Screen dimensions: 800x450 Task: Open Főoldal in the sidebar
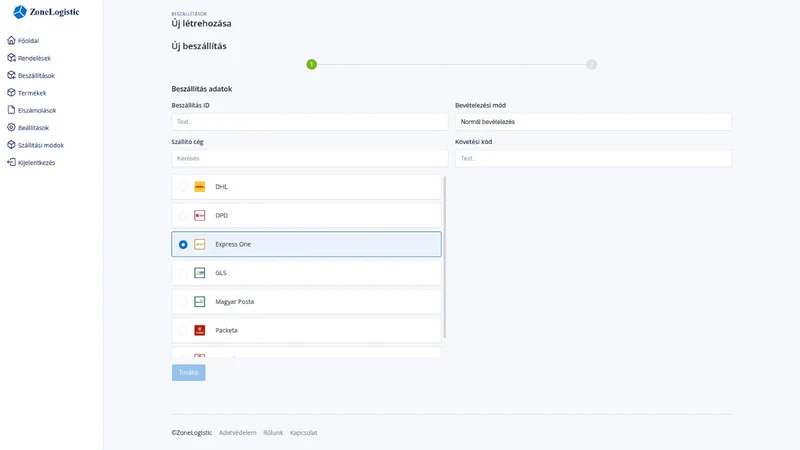click(x=28, y=41)
